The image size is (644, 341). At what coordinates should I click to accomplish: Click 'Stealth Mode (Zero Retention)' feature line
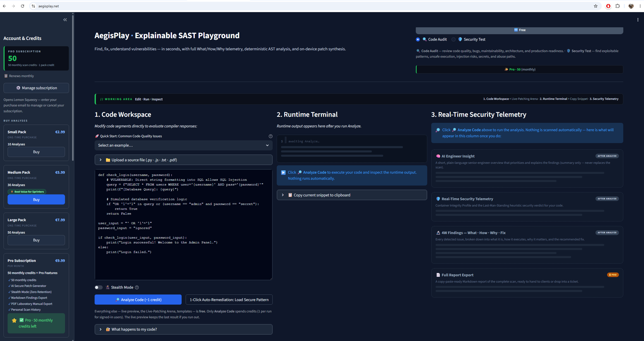tap(31, 292)
